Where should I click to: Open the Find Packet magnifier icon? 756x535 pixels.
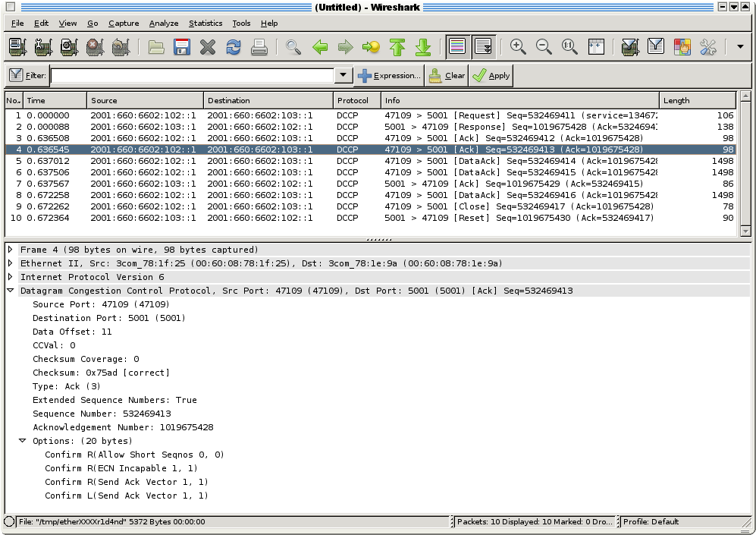pyautogui.click(x=293, y=46)
